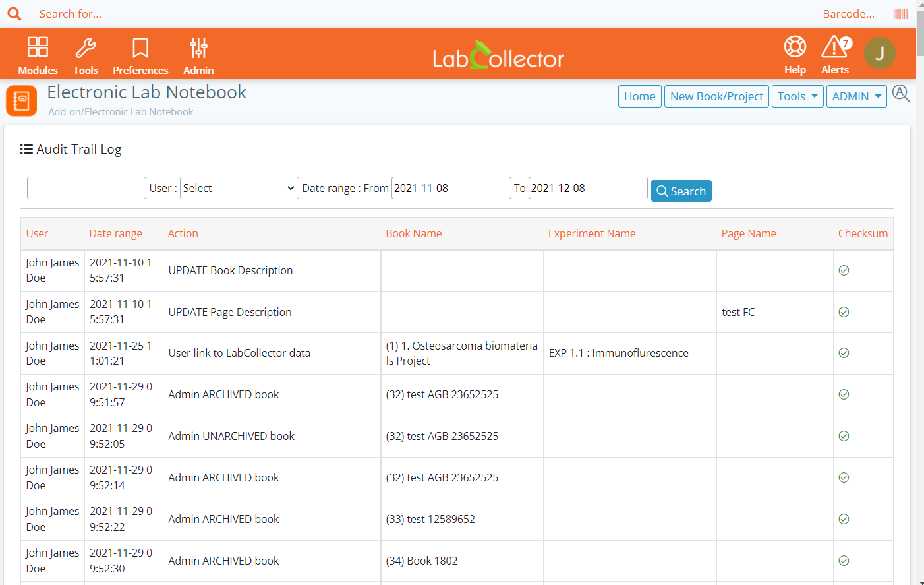Click the Checksum column header
This screenshot has height=585, width=924.
click(x=863, y=233)
